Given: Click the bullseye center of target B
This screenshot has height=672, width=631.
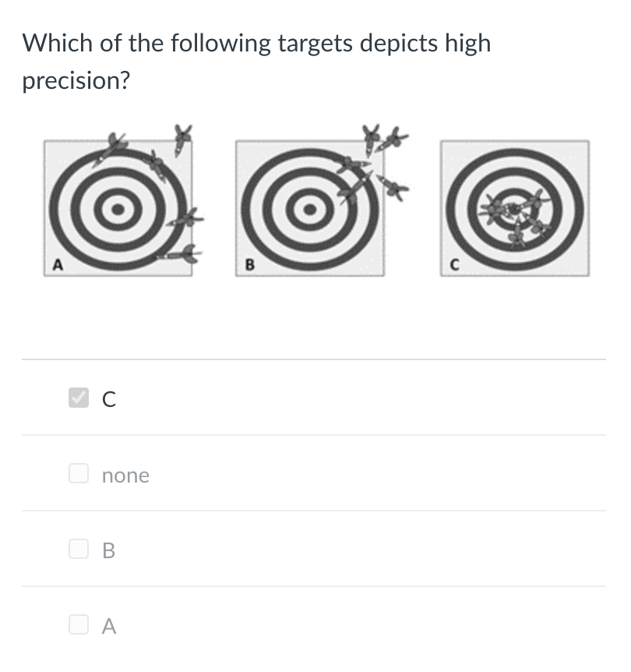Looking at the screenshot, I should [310, 209].
